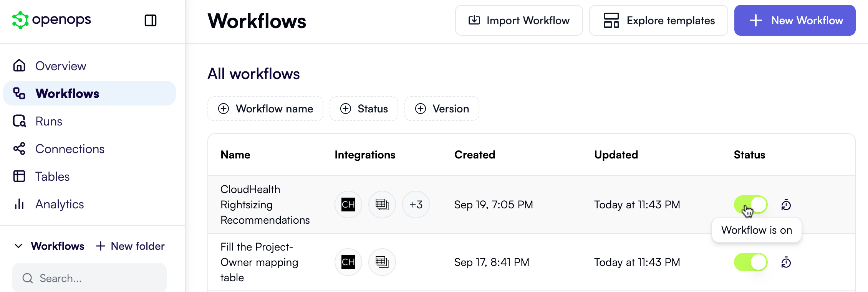Disable Fill the Project-Owner mapping table workflow
Viewport: 868px width, 292px height.
point(751,262)
